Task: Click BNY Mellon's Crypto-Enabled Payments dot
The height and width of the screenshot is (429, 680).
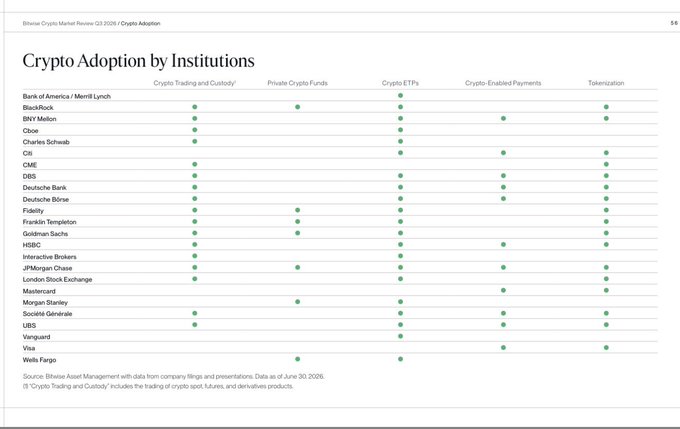Action: tap(503, 118)
